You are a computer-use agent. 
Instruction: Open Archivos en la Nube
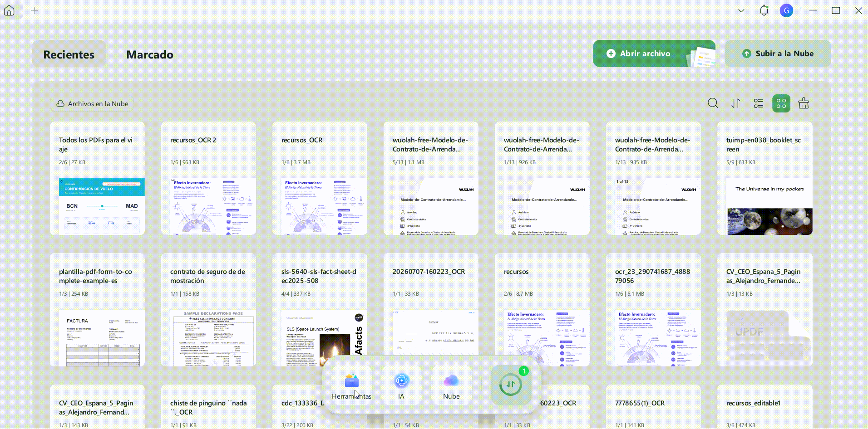pos(92,104)
